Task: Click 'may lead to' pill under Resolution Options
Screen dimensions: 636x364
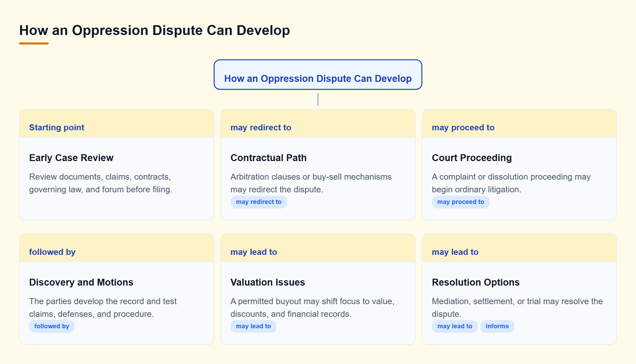Action: [455, 326]
